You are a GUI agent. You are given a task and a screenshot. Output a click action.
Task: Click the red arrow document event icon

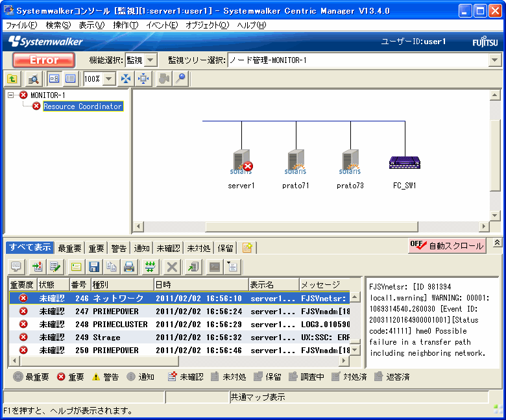(x=38, y=267)
